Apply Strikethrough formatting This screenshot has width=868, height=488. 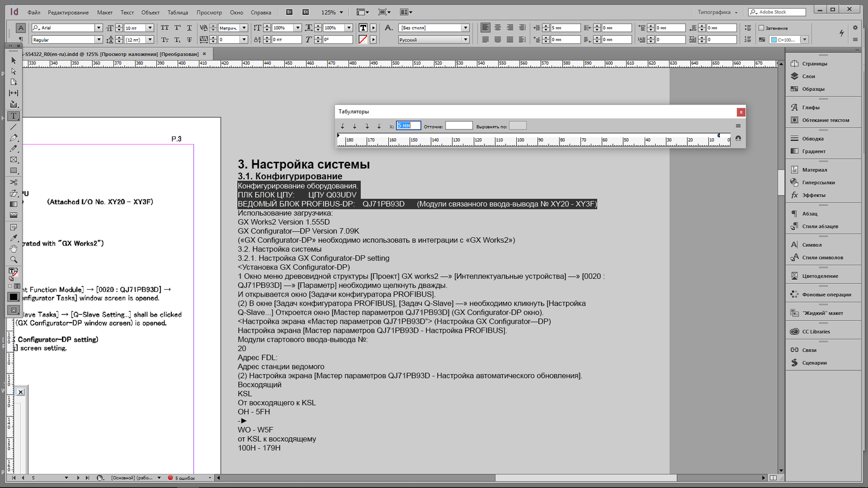tap(189, 40)
